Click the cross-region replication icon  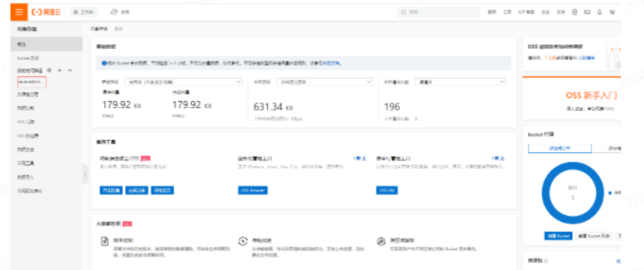[x=381, y=241]
